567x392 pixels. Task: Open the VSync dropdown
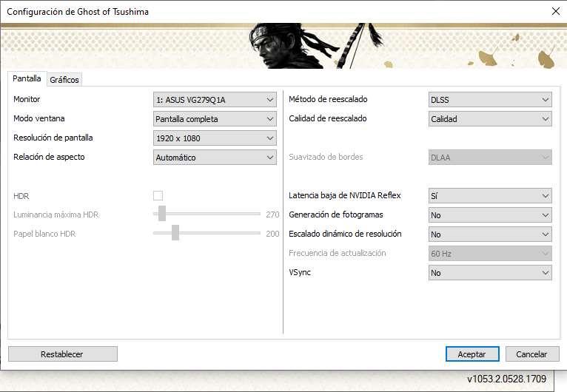point(490,273)
